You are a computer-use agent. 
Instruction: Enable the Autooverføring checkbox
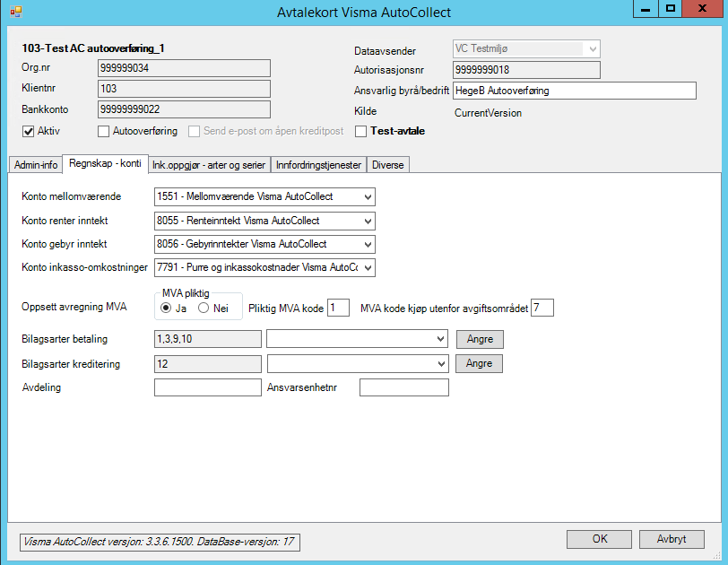(x=103, y=131)
